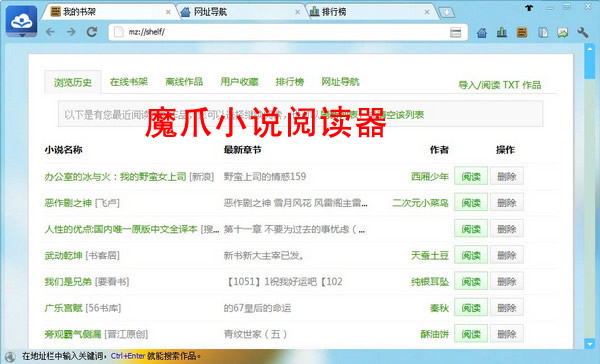Click 阅读 for 旁观霸气侧漏 row

coord(471,334)
